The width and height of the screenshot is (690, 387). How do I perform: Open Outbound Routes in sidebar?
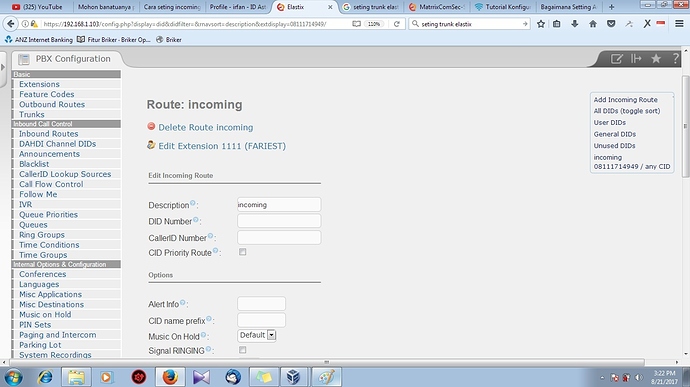click(52, 104)
